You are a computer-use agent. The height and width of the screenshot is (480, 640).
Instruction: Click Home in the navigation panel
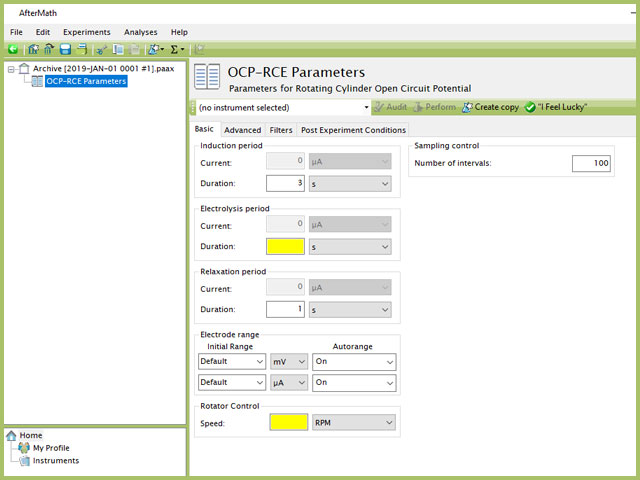click(31, 436)
